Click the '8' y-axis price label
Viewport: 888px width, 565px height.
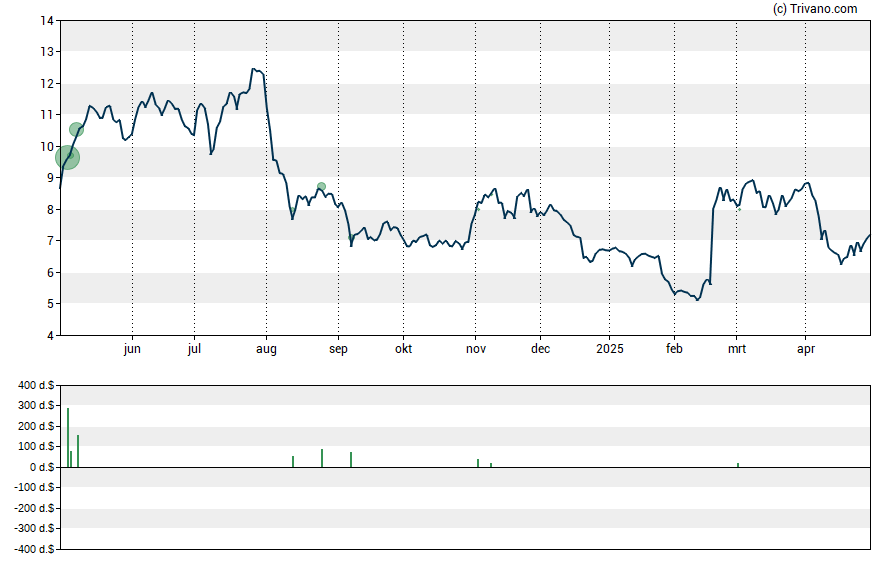tap(50, 209)
